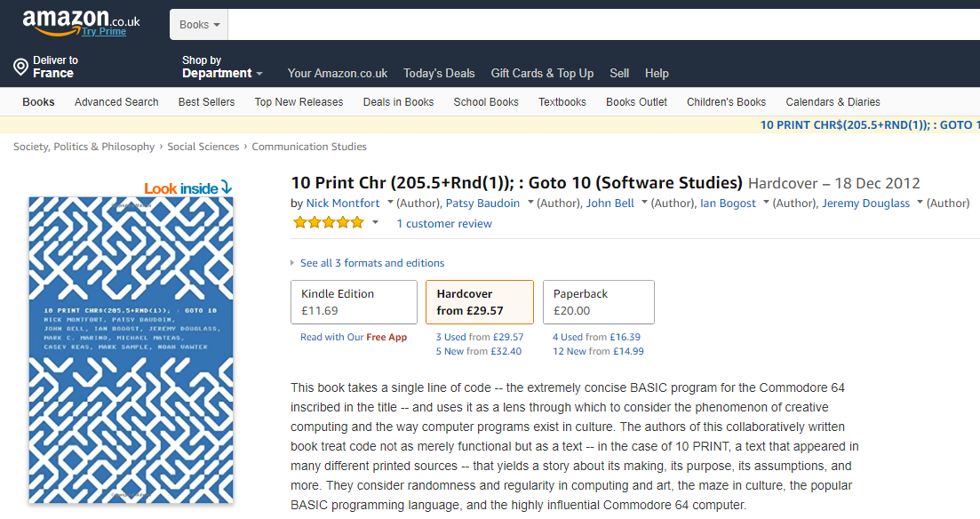Open the star rating breakdown arrow

click(375, 222)
